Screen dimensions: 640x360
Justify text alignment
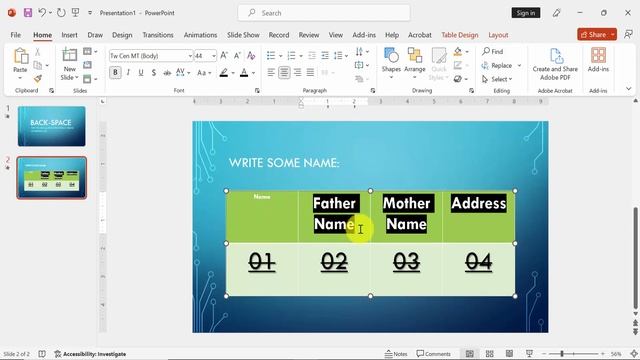pyautogui.click(x=310, y=73)
